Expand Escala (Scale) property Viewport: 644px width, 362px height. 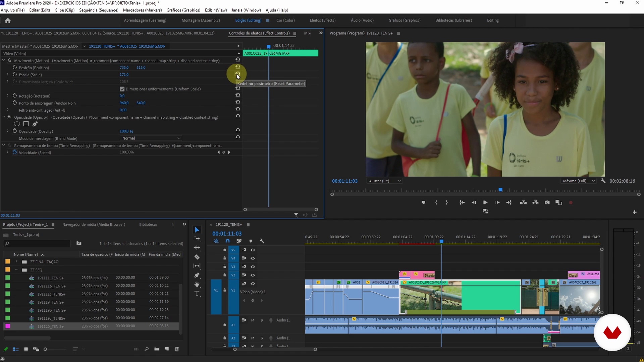(8, 74)
